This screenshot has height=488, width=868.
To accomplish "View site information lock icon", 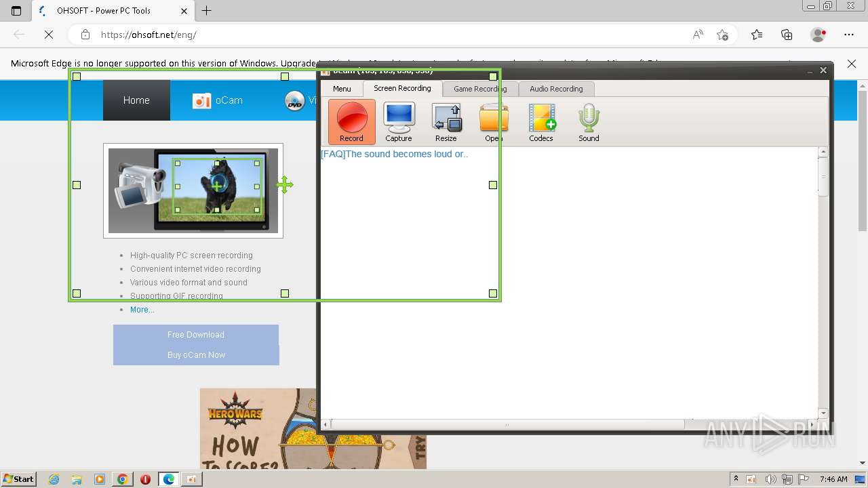I will 85,35.
